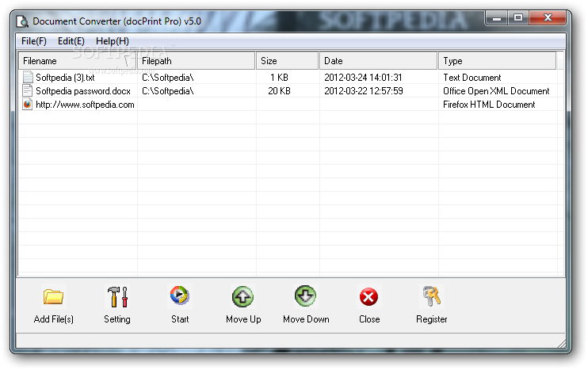Sort list by Size column header
The height and width of the screenshot is (370, 588).
click(x=288, y=61)
